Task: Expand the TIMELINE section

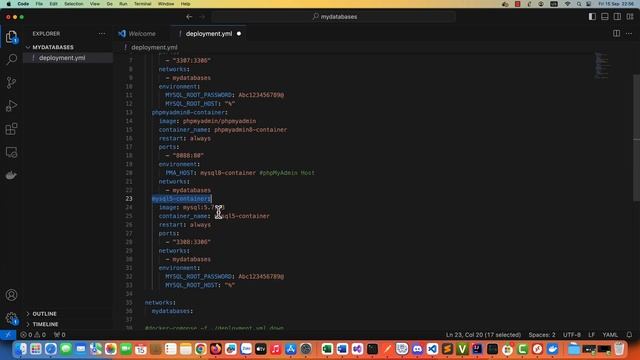Action: [x=68, y=324]
